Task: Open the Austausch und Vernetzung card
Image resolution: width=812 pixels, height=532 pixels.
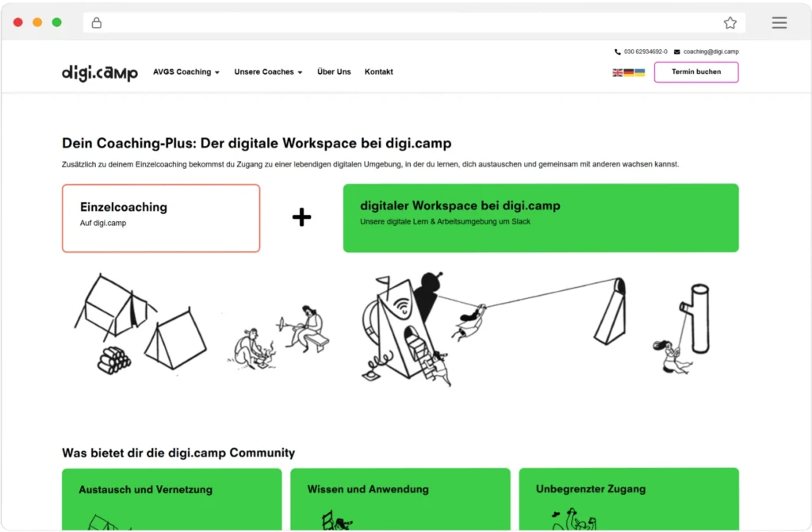Action: [x=172, y=499]
